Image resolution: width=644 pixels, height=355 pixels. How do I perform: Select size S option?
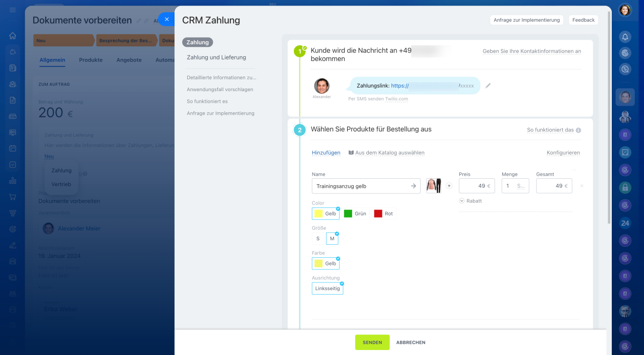point(318,239)
